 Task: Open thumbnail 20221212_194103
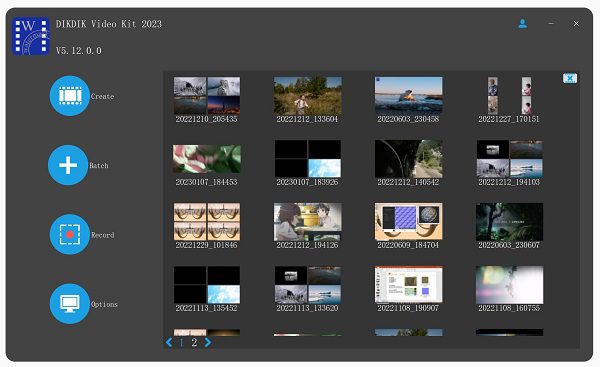point(509,158)
